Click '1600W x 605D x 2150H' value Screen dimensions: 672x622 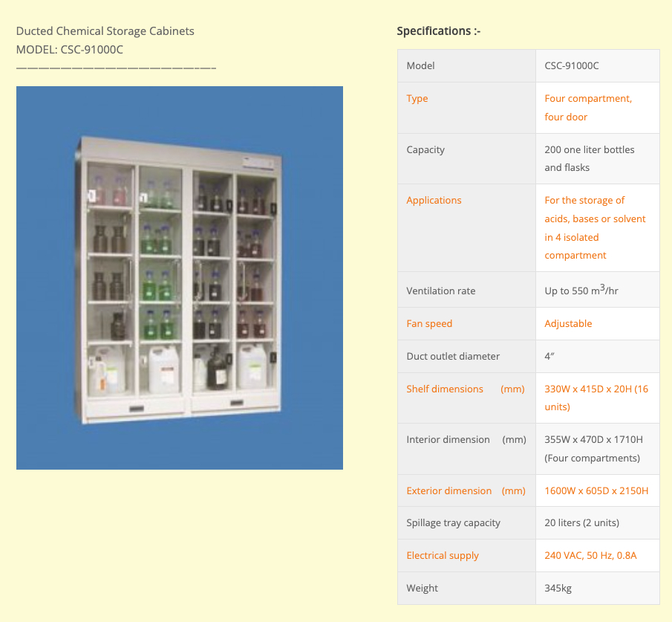[x=596, y=490]
